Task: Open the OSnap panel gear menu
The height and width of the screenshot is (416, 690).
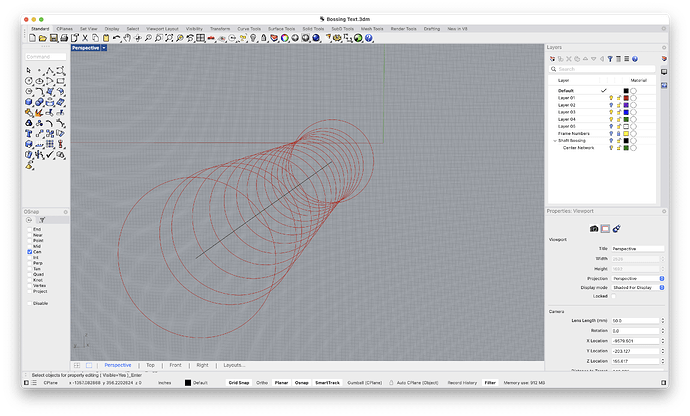Action: 66,212
